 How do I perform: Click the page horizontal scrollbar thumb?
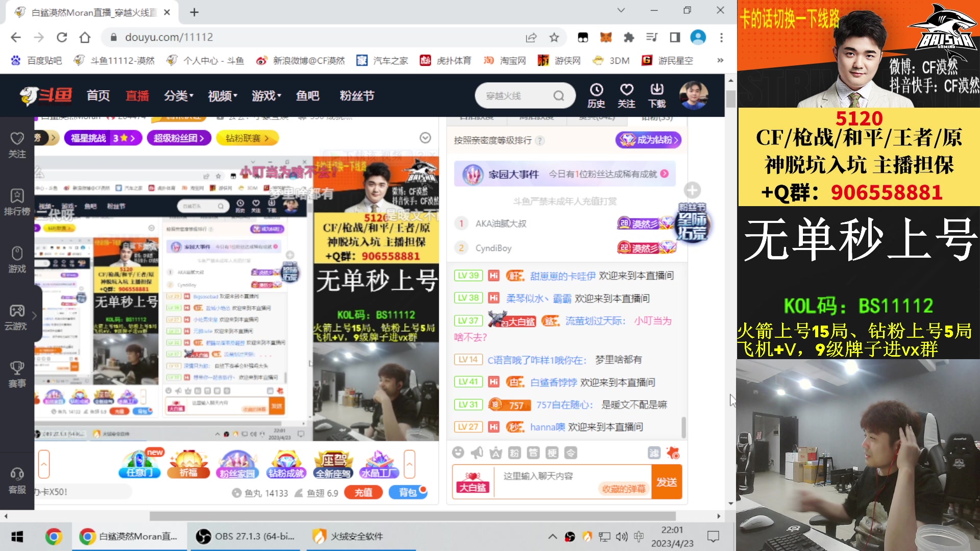[x=412, y=516]
